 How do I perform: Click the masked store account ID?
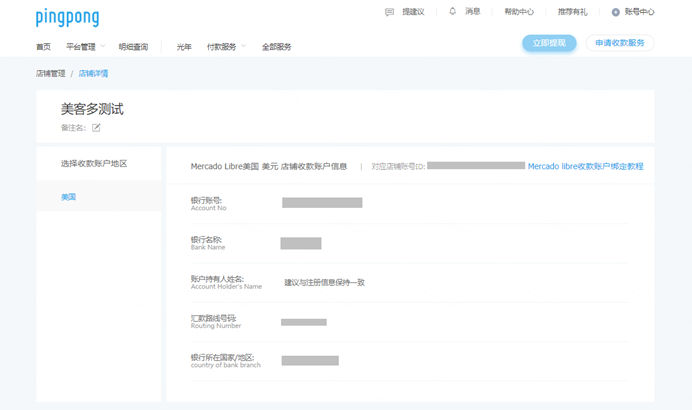click(476, 166)
